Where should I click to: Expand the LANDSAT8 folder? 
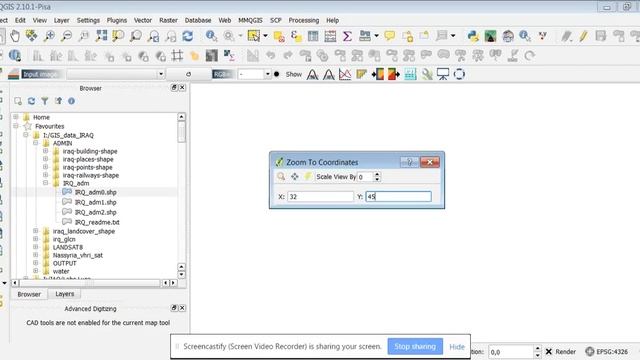point(36,247)
